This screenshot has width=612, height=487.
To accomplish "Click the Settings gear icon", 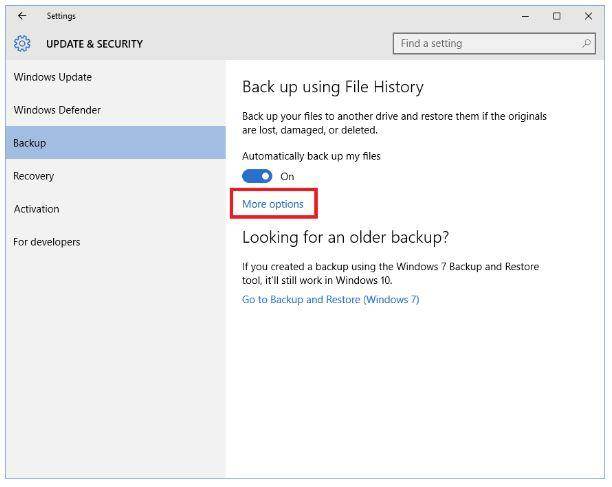I will [x=22, y=43].
